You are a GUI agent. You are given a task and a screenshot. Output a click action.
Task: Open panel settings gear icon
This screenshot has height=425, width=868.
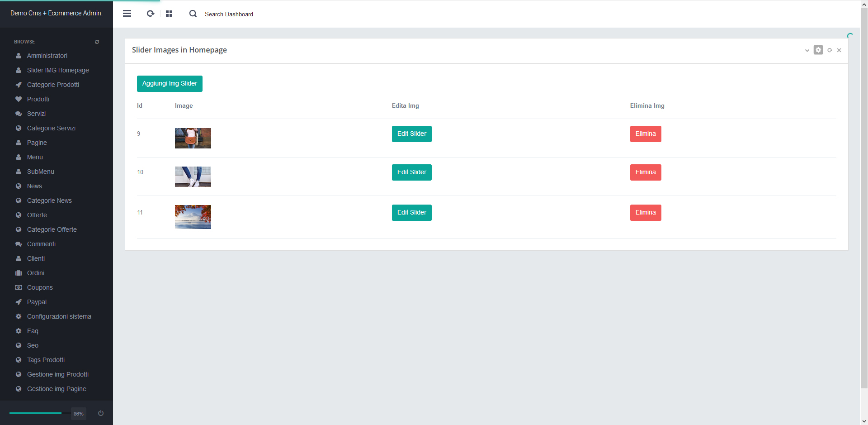click(818, 50)
